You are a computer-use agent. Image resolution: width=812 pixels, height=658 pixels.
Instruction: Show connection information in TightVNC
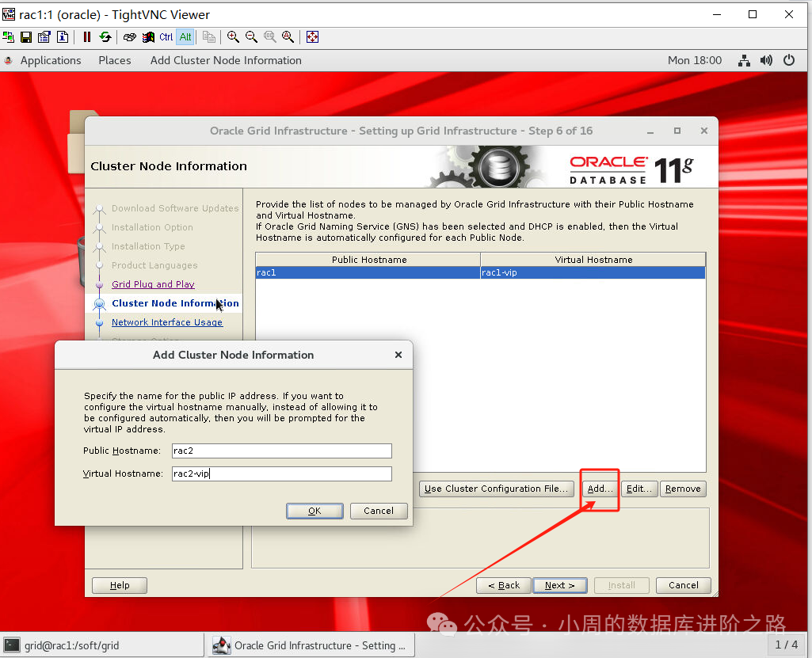[x=63, y=36]
